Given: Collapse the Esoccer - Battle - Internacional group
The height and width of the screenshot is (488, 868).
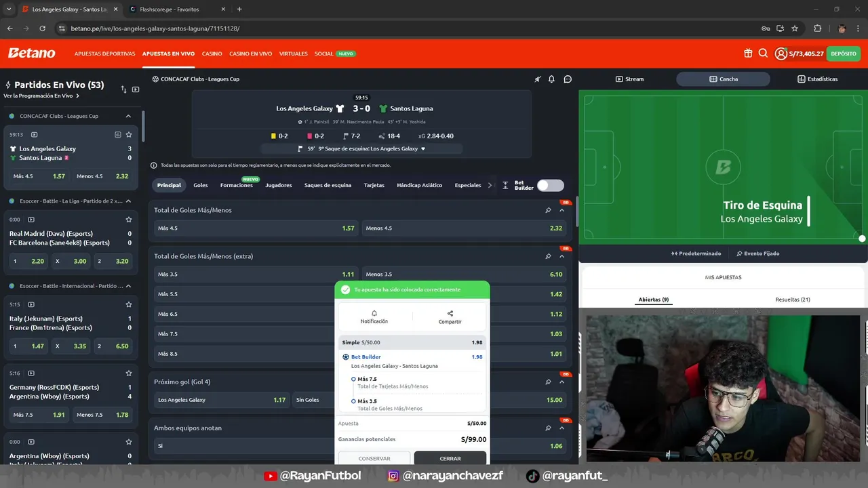Looking at the screenshot, I should click(x=128, y=286).
